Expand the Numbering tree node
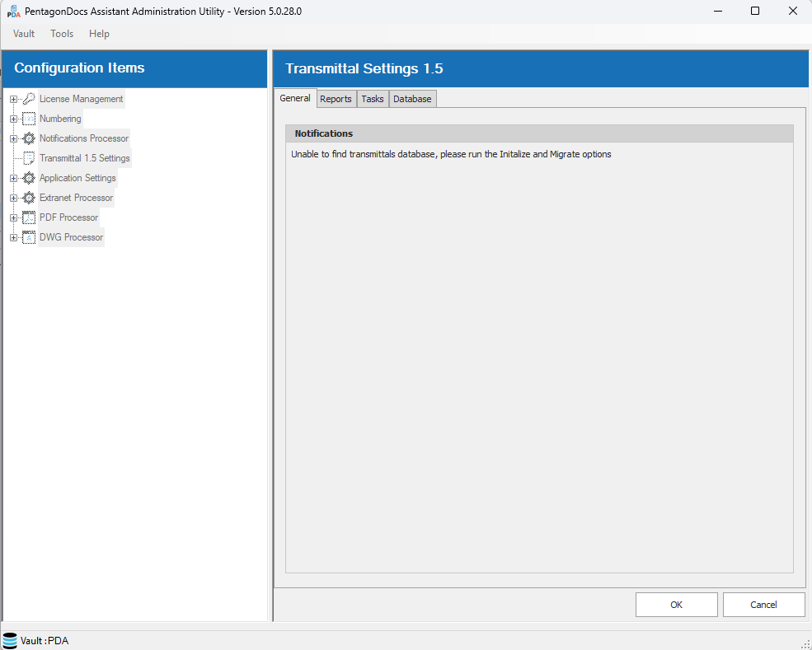The width and height of the screenshot is (812, 650). 13,119
